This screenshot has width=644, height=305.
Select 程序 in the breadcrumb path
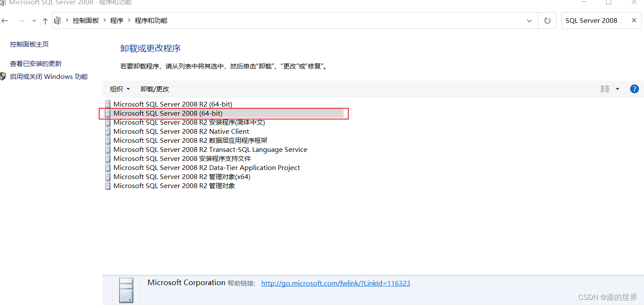[117, 21]
